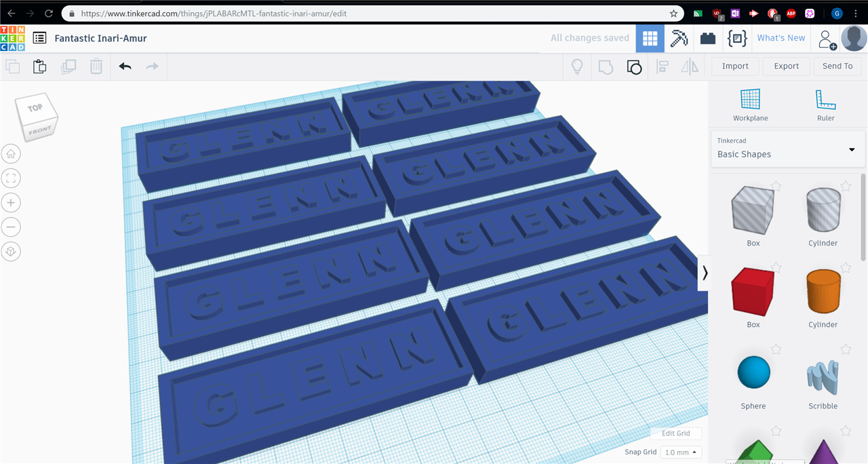
Task: Undo the last action
Action: pos(125,66)
